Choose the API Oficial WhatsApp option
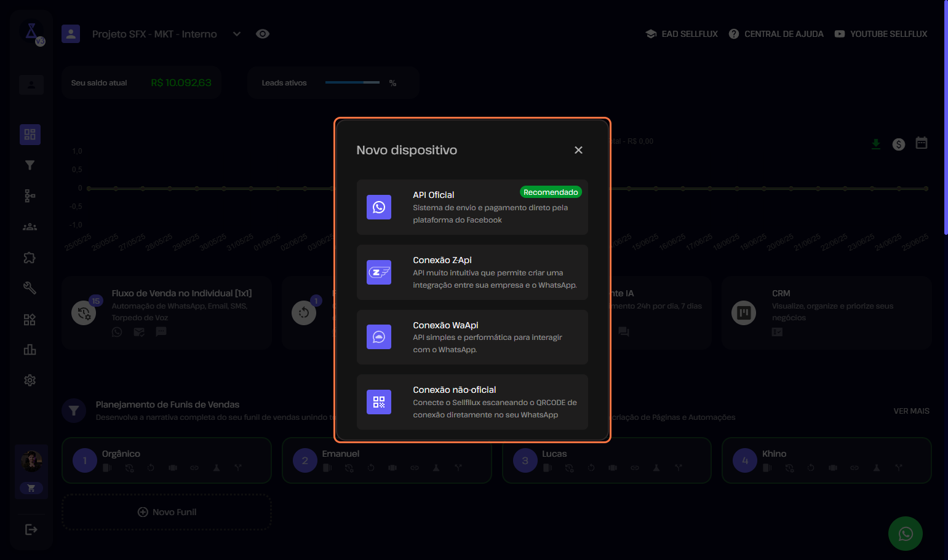948x560 pixels. [472, 207]
